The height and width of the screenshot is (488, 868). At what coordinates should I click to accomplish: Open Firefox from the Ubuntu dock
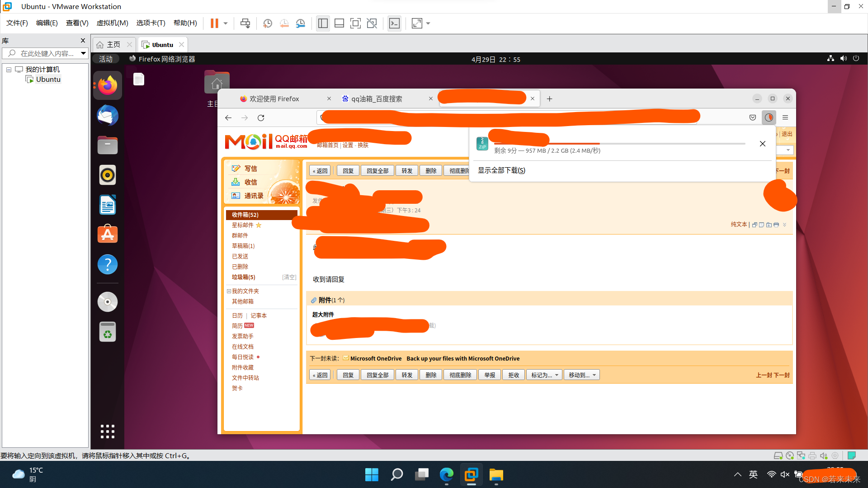[x=107, y=85]
